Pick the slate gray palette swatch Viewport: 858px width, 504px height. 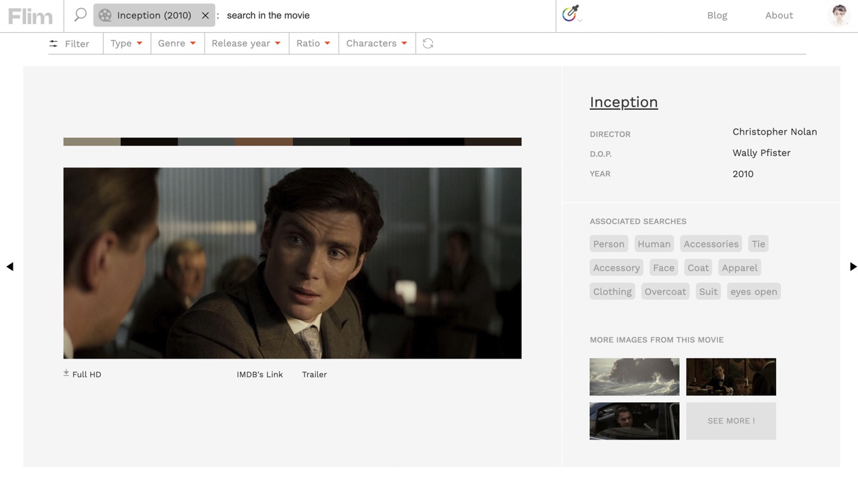pyautogui.click(x=206, y=141)
